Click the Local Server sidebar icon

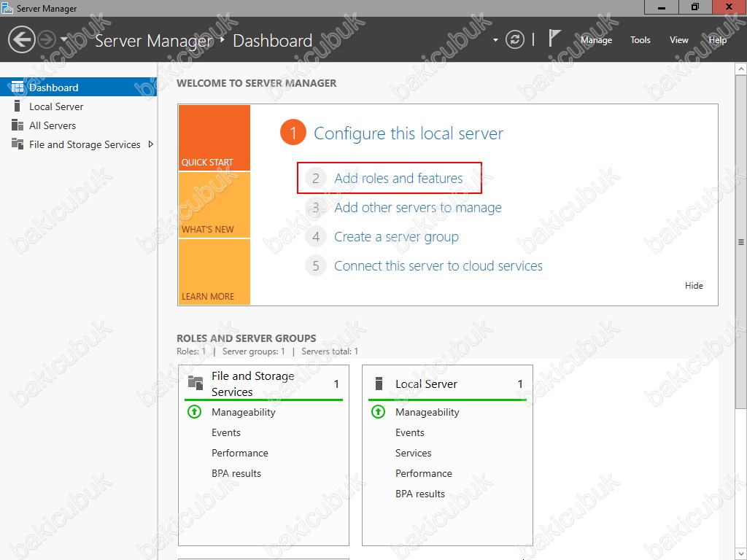pyautogui.click(x=18, y=106)
